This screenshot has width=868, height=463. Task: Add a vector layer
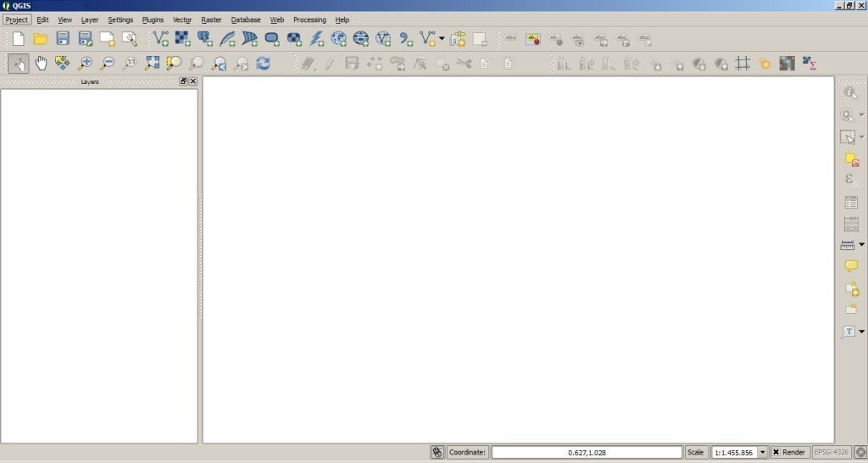(x=160, y=39)
